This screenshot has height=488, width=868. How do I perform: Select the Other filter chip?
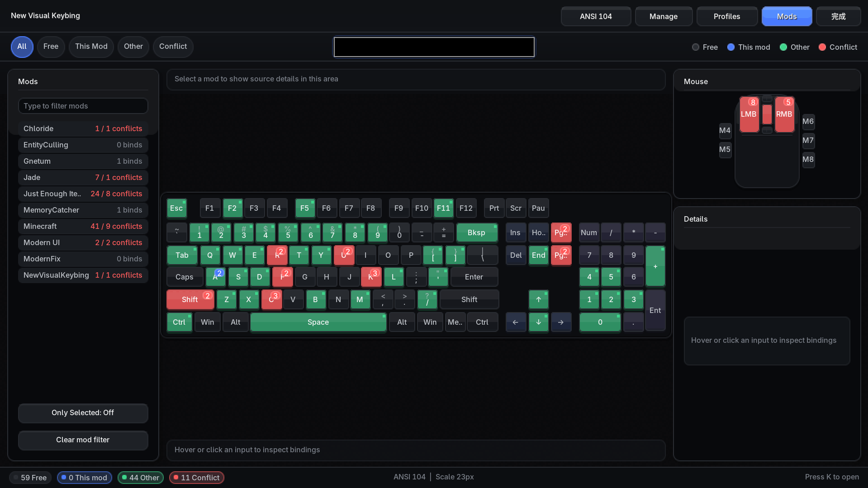[133, 47]
